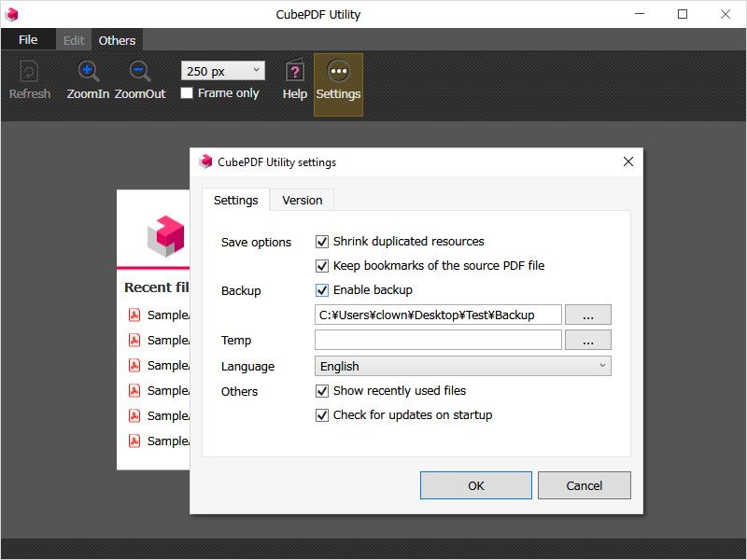Viewport: 747px width, 560px height.
Task: Switch to the Version tab
Action: click(302, 200)
